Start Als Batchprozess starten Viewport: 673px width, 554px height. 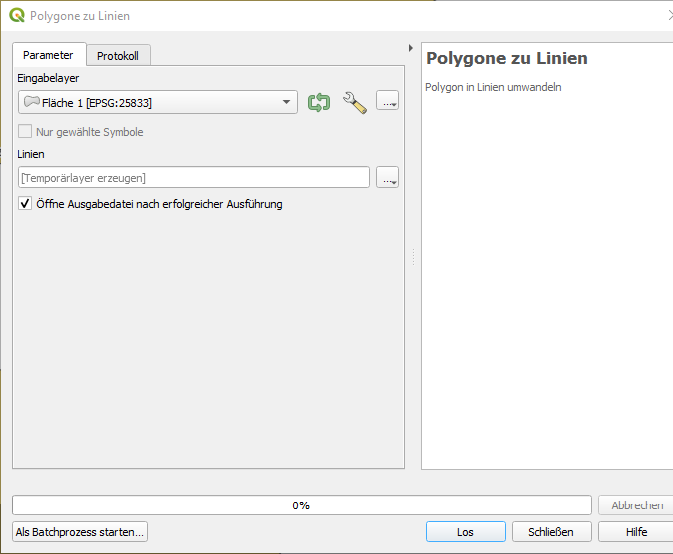point(81,532)
